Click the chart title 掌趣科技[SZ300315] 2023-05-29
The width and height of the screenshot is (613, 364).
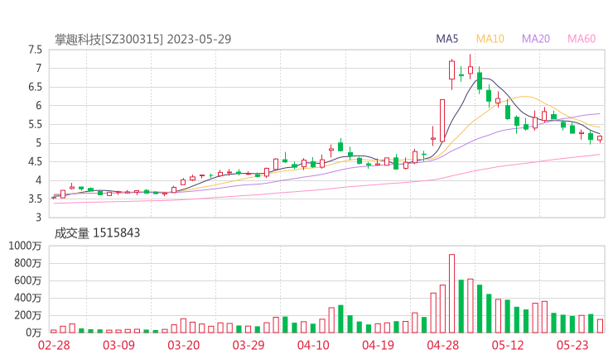click(142, 39)
